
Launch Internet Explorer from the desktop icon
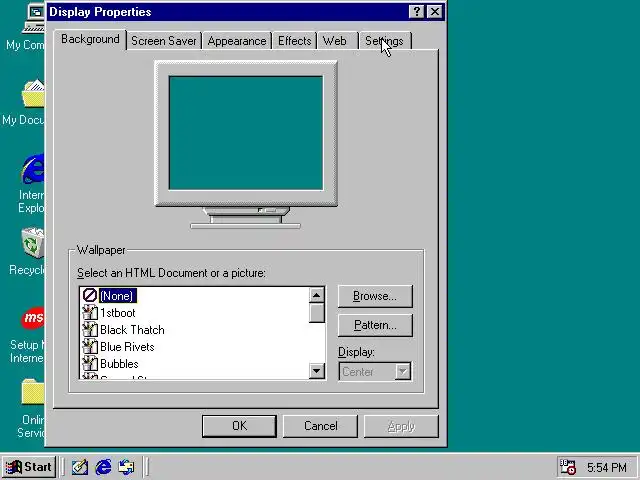click(x=33, y=169)
